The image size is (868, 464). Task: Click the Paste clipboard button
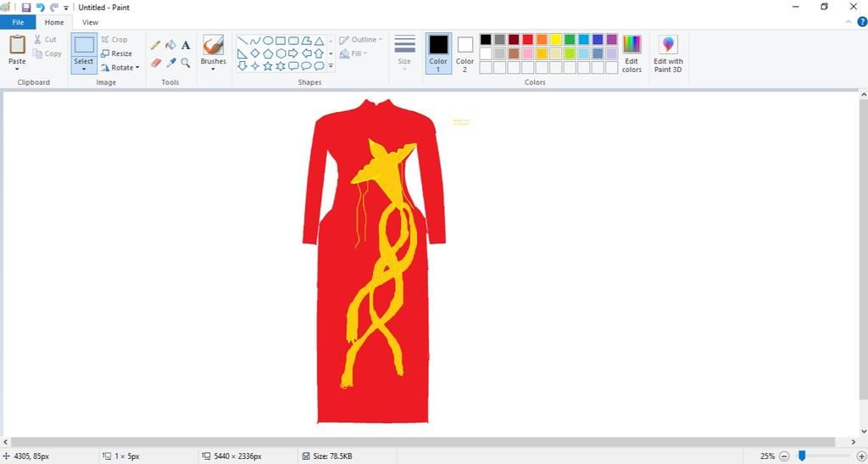(x=17, y=46)
